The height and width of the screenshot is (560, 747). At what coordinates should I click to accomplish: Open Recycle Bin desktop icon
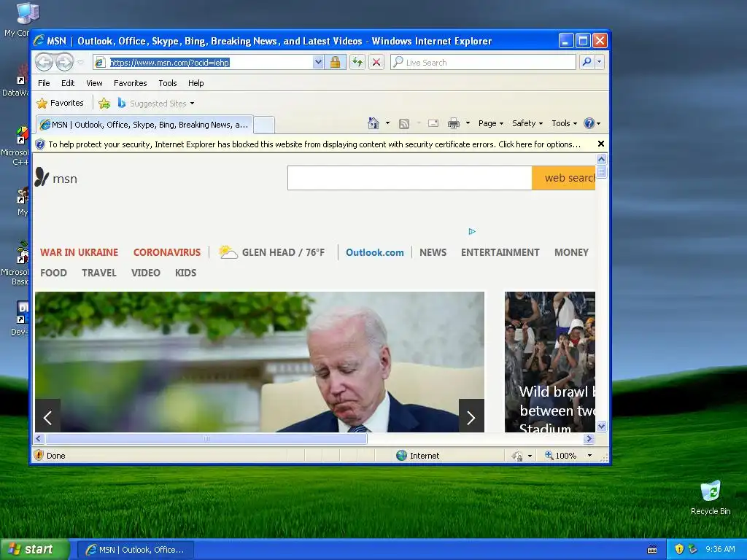click(711, 497)
